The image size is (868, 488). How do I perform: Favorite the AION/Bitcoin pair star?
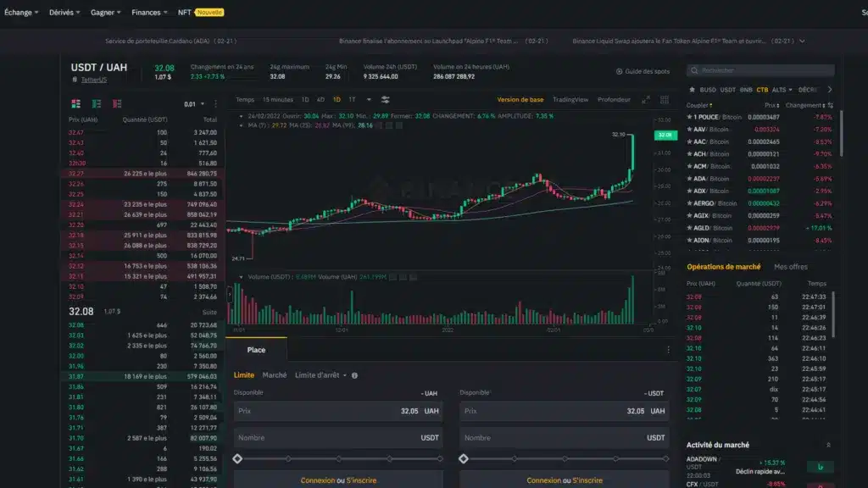click(x=689, y=240)
